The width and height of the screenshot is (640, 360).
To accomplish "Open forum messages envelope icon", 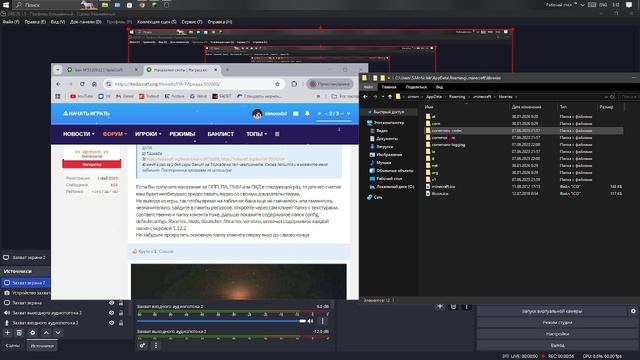I will pyautogui.click(x=296, y=113).
